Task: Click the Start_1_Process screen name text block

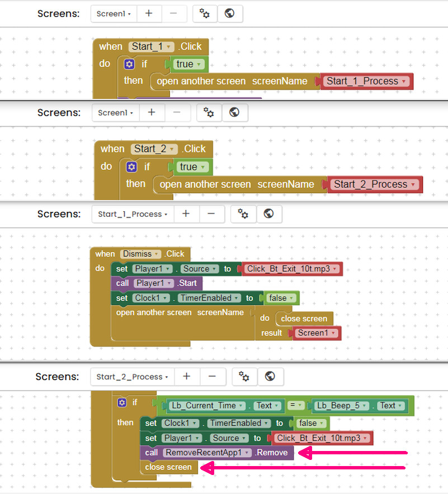Action: pos(365,81)
